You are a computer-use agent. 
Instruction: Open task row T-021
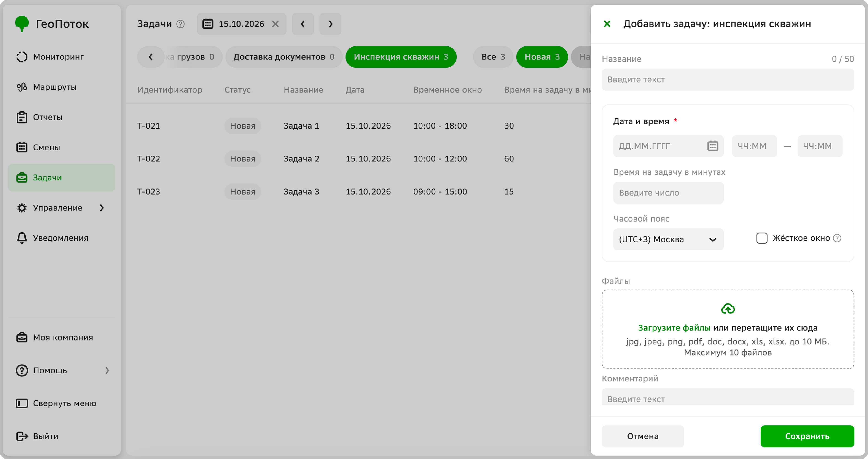coord(359,126)
